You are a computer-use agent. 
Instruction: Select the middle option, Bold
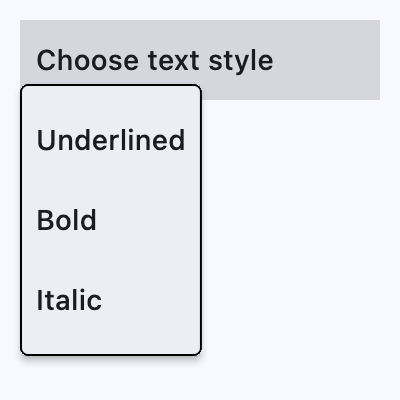pos(111,220)
